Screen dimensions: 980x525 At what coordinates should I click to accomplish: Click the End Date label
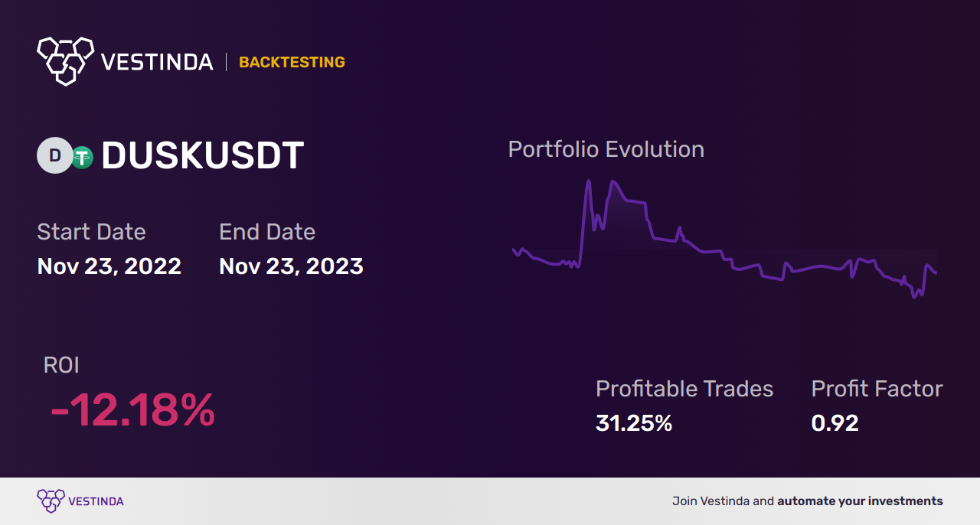(x=267, y=232)
